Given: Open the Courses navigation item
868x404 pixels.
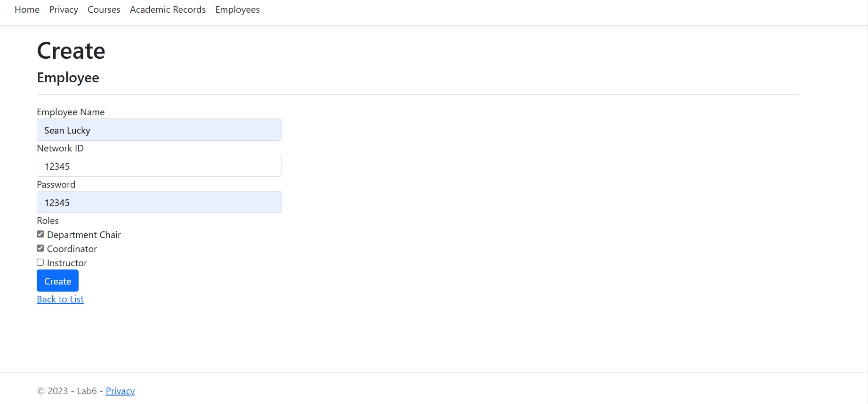Looking at the screenshot, I should tap(104, 9).
